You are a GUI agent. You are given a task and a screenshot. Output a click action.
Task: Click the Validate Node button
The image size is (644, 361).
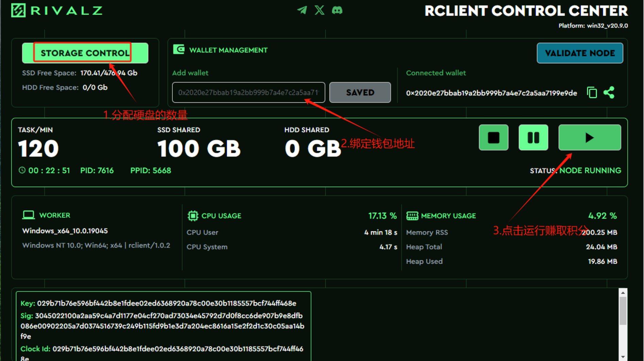pos(580,53)
